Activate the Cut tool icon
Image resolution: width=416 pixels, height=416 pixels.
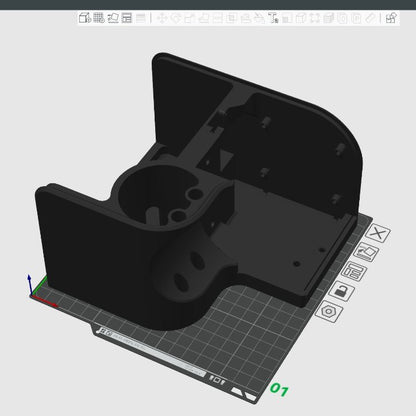coord(218,18)
